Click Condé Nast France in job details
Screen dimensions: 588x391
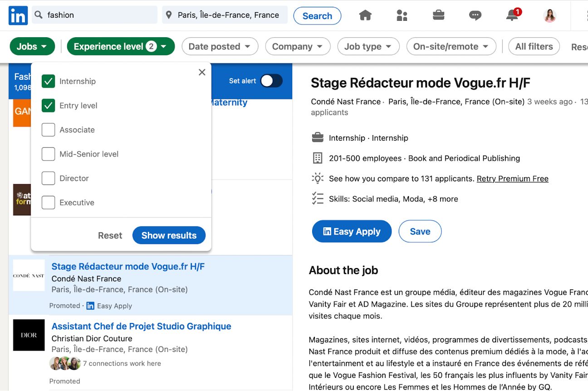pos(346,102)
